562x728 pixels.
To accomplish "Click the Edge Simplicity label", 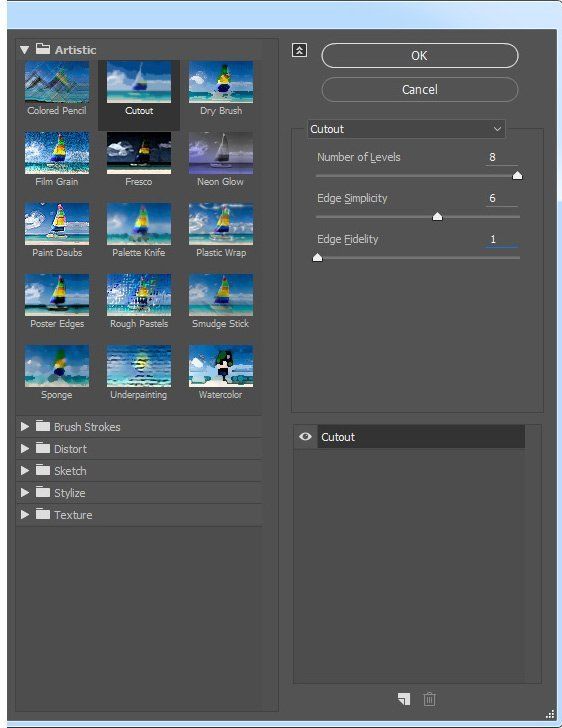I will (352, 198).
